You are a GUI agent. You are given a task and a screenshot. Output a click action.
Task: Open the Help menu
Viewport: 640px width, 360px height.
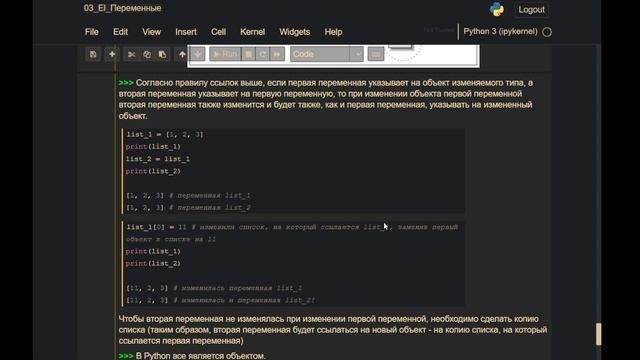click(x=333, y=32)
